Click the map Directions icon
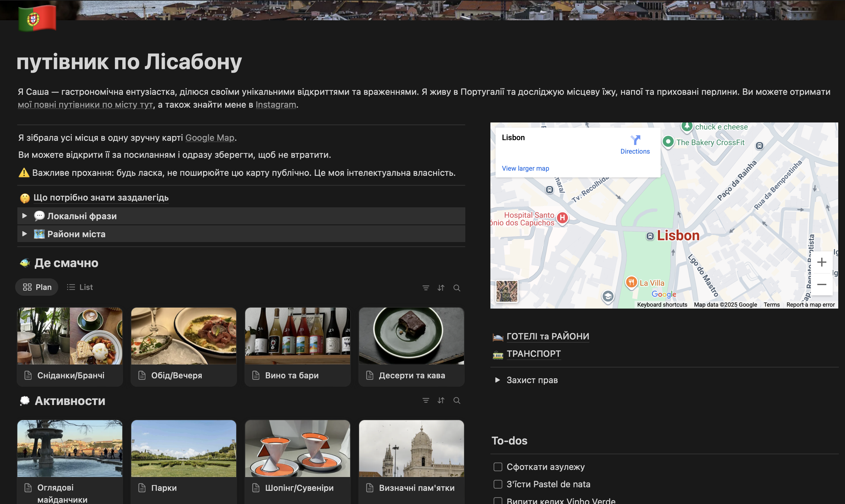The width and height of the screenshot is (845, 504). [635, 140]
